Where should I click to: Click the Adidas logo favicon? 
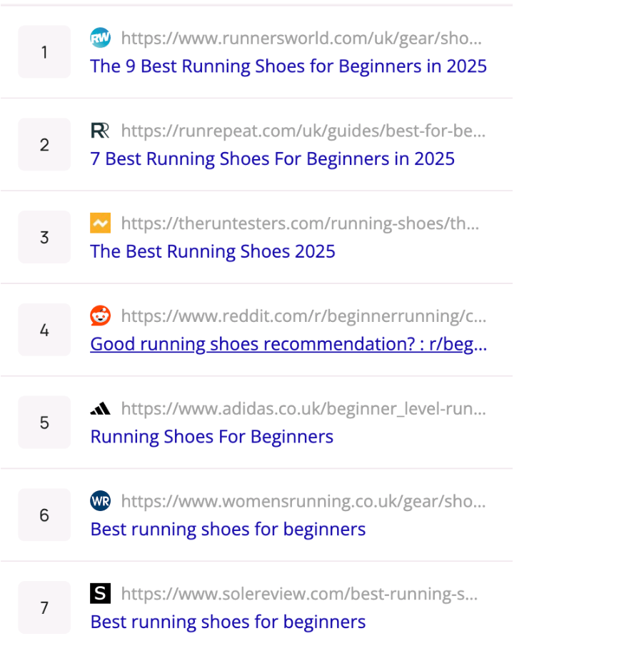coord(100,409)
